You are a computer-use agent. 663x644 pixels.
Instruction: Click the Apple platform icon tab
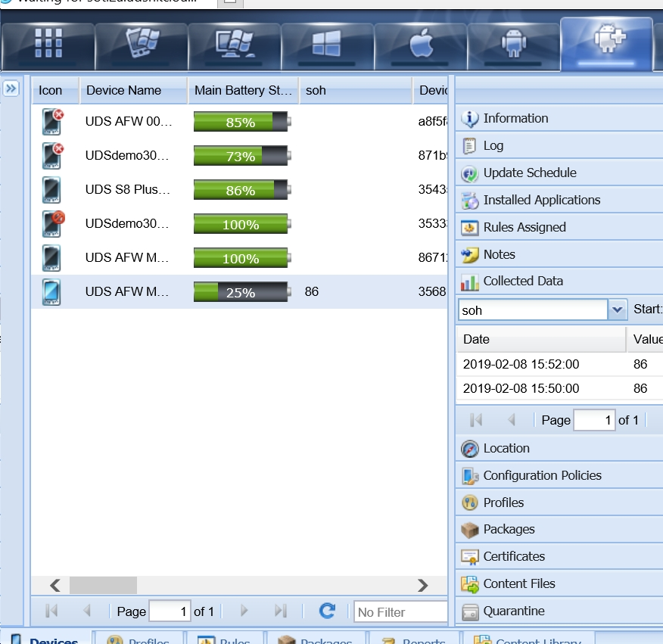[420, 44]
